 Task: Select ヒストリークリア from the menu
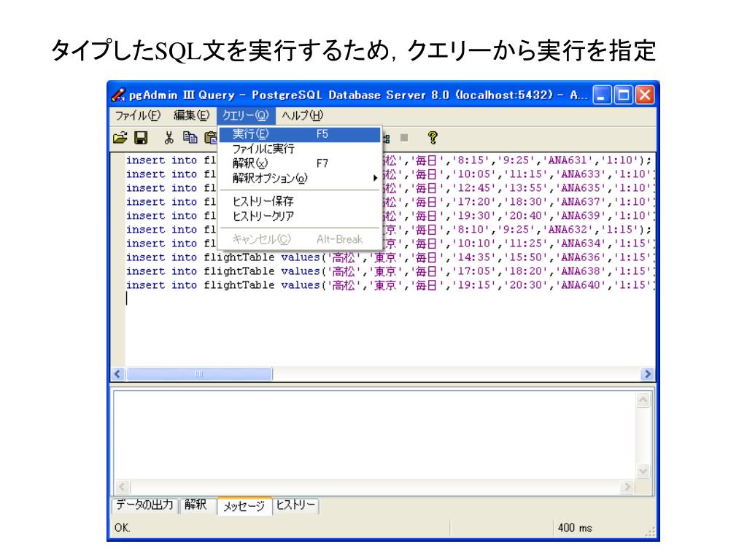click(300, 216)
